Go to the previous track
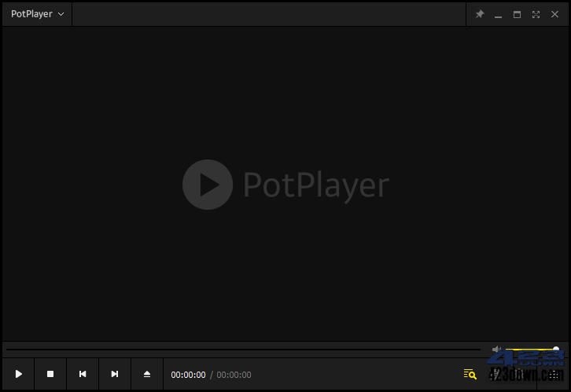 [x=83, y=374]
